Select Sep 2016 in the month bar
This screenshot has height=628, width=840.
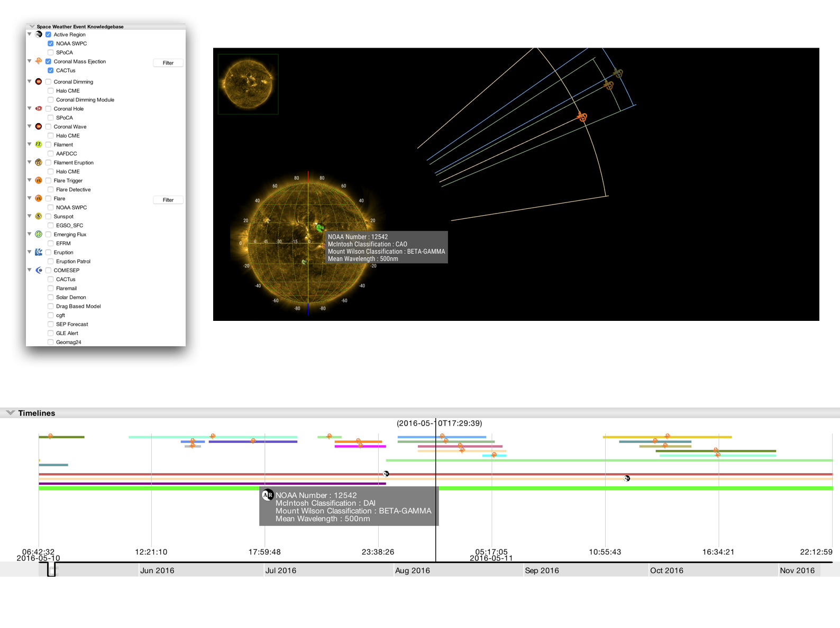(542, 570)
